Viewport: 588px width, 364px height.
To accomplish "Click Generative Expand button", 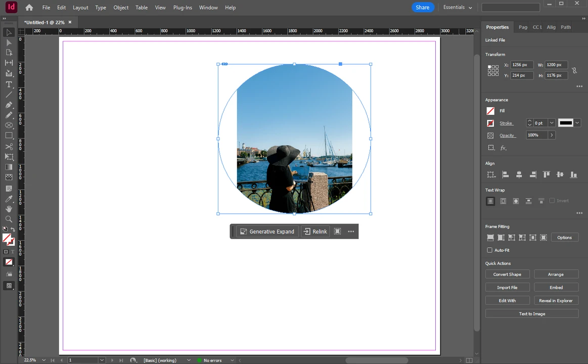I will [267, 232].
